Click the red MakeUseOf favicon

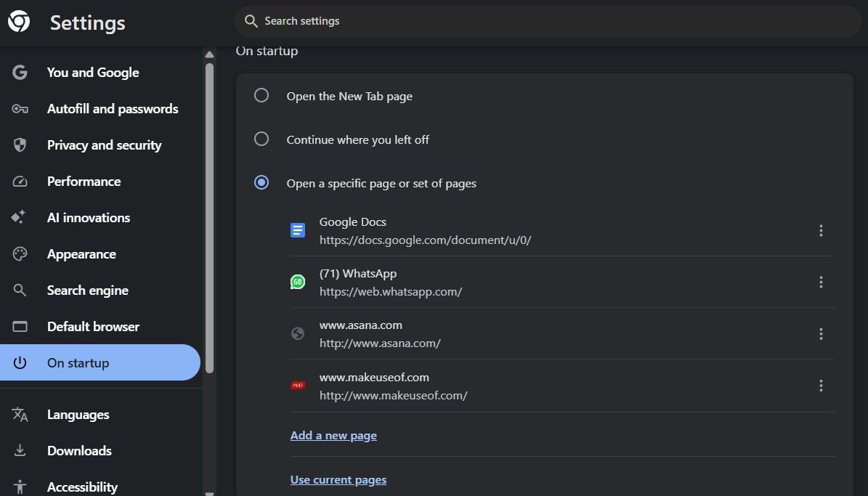(x=297, y=386)
